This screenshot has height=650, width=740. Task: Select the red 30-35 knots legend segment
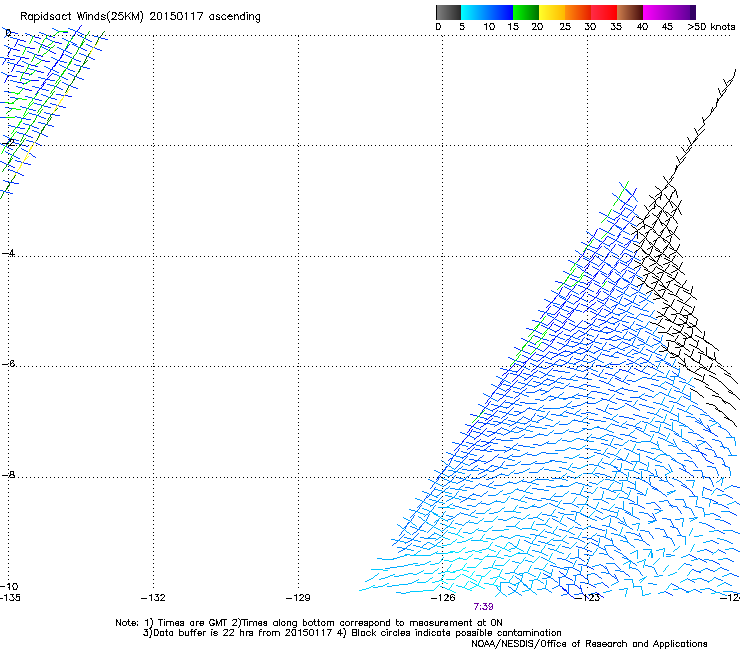coord(604,12)
